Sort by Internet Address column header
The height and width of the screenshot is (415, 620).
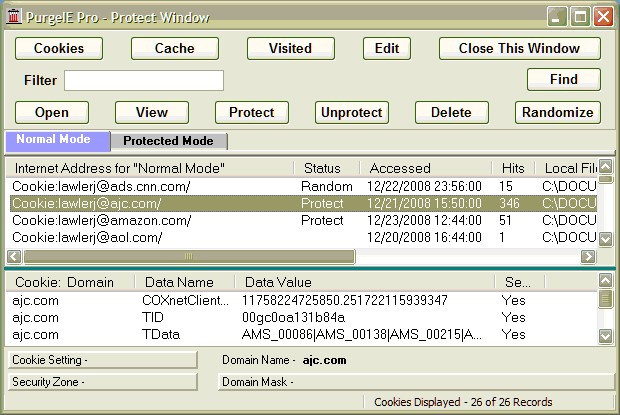pyautogui.click(x=150, y=168)
